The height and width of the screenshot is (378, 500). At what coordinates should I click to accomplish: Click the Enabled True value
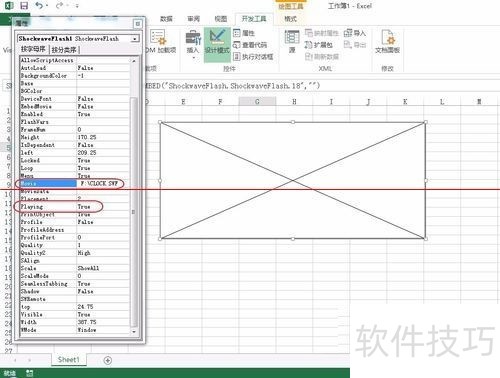click(x=103, y=114)
